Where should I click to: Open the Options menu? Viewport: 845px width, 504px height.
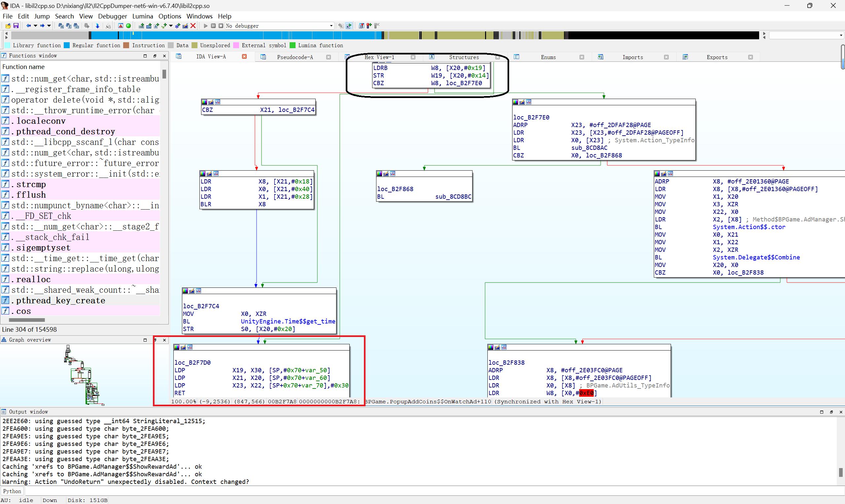(169, 16)
